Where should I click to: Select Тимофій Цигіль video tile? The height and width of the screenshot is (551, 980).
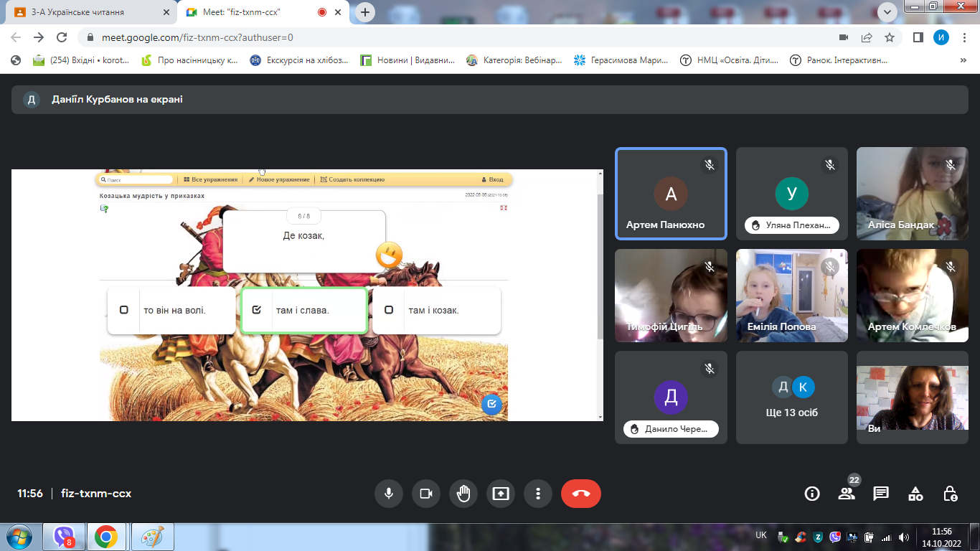pos(671,295)
